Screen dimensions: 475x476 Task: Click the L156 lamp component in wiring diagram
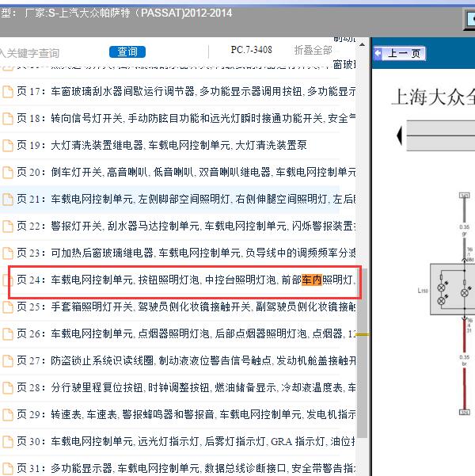coord(452,289)
